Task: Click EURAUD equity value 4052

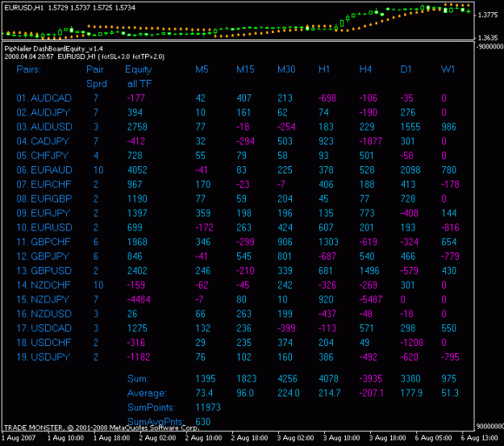Action: 137,170
